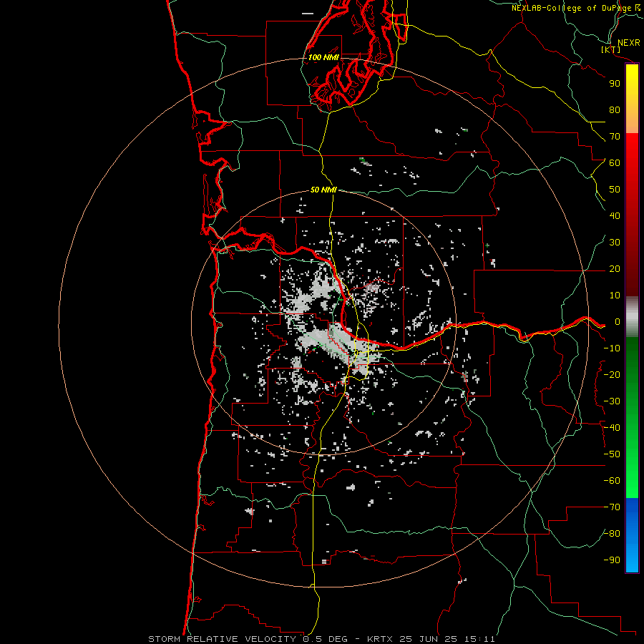Image resolution: width=644 pixels, height=644 pixels.
Task: Pick the -10 scale label
Action: (x=612, y=348)
